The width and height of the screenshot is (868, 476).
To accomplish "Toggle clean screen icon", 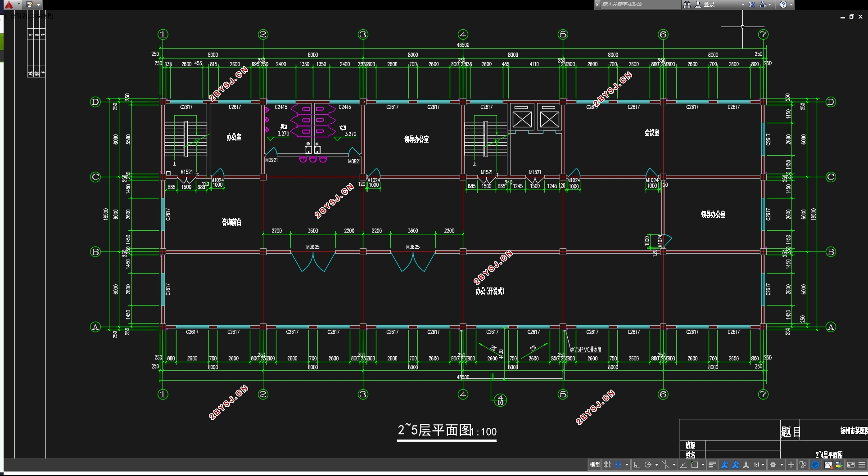I will point(851,465).
